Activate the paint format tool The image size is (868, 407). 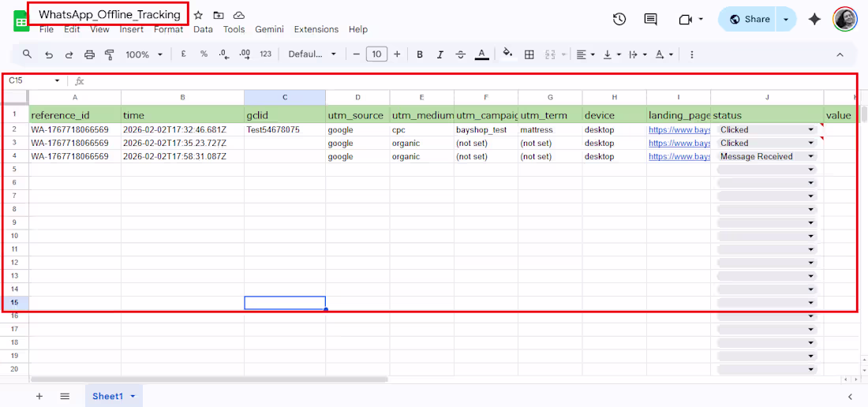[x=109, y=54]
